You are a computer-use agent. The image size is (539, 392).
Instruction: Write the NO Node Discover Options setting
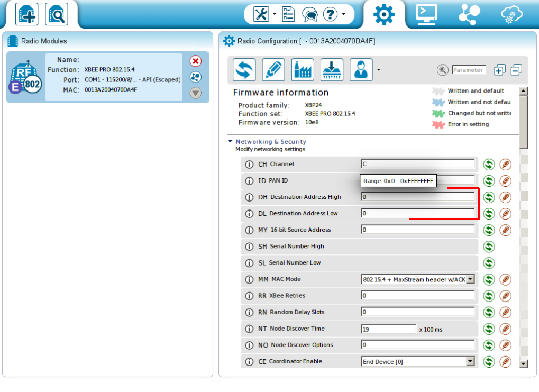click(505, 345)
